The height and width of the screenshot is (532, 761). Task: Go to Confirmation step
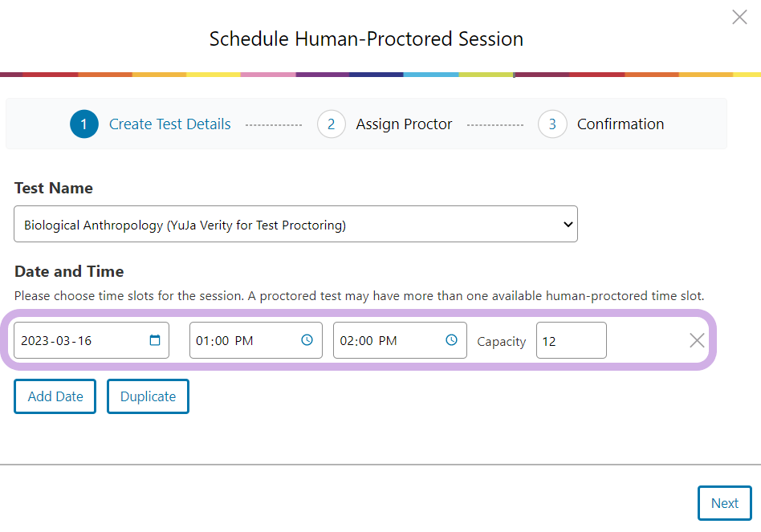pos(621,124)
